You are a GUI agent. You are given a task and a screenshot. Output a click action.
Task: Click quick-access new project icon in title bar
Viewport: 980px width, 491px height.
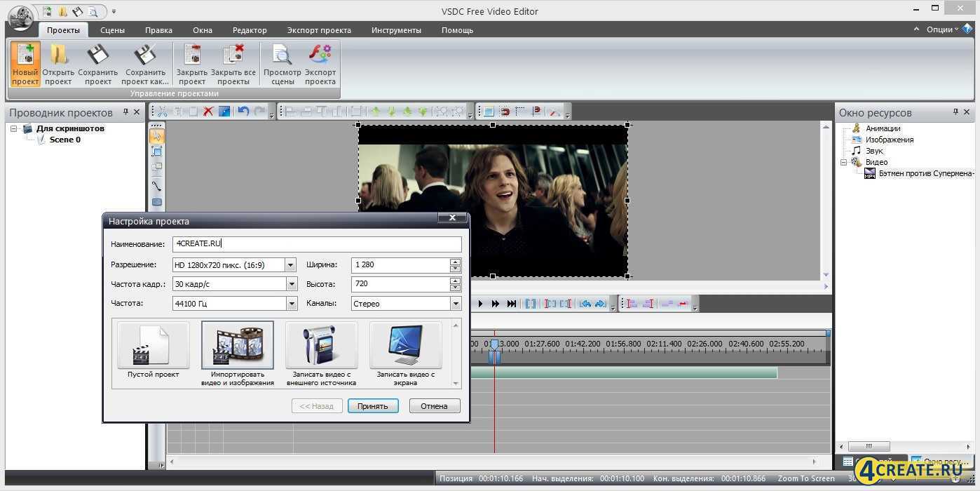[x=48, y=12]
